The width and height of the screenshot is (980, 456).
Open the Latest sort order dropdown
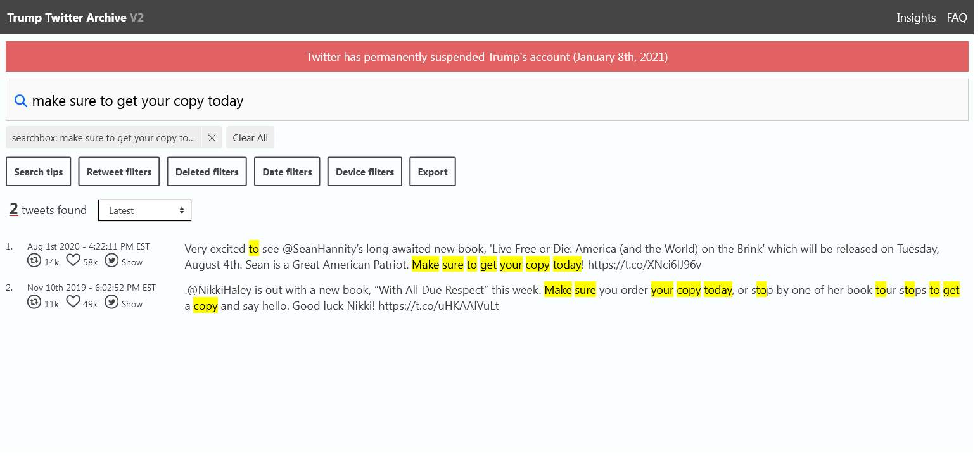144,210
